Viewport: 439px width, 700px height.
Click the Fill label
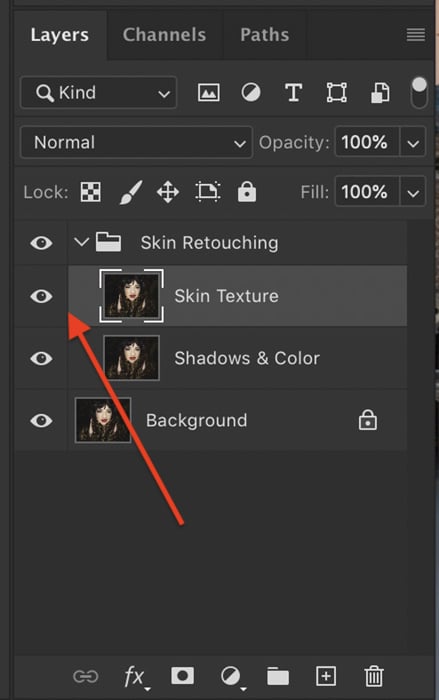pos(314,192)
